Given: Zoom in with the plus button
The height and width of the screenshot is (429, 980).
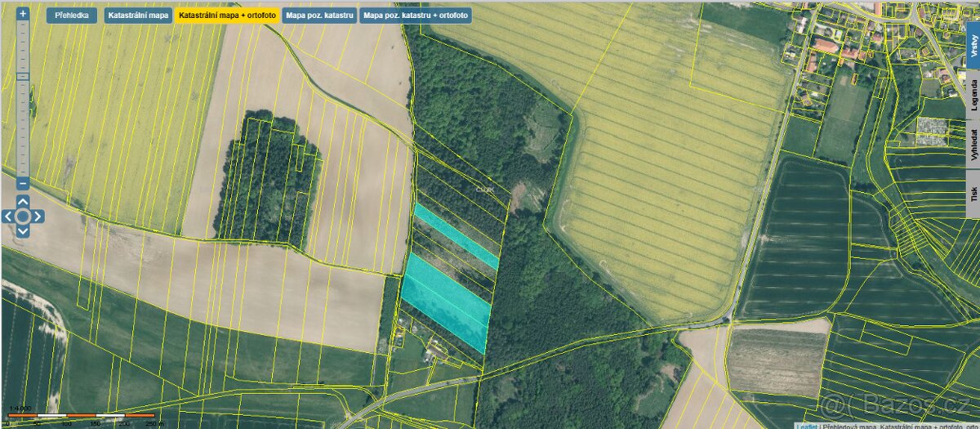Looking at the screenshot, I should pyautogui.click(x=23, y=14).
